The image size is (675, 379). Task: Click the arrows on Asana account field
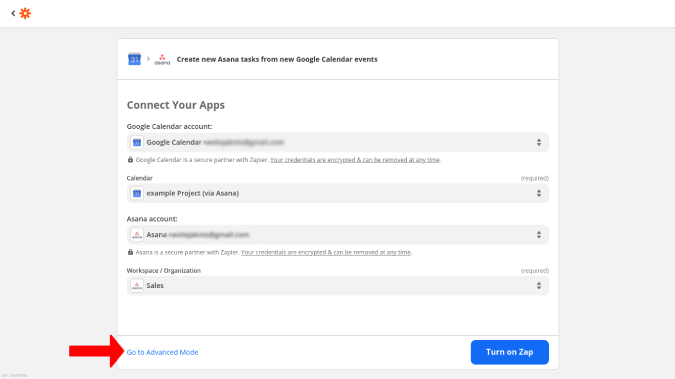(539, 235)
